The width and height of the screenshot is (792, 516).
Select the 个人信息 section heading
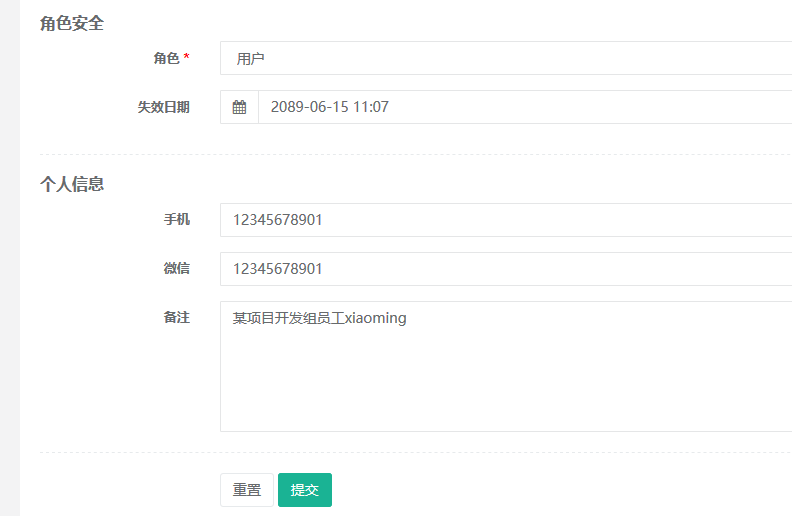click(72, 184)
